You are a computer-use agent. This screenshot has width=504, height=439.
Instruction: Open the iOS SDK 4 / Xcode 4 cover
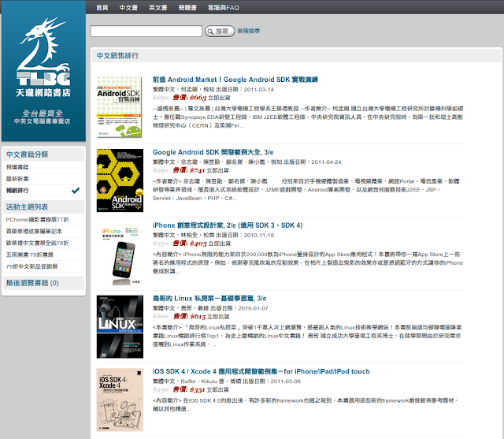point(120,400)
